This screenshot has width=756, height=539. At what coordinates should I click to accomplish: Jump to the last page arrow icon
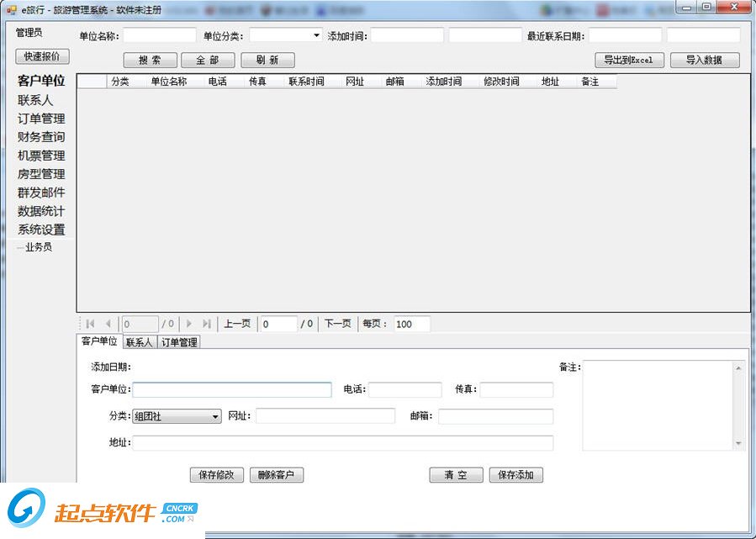tap(205, 324)
